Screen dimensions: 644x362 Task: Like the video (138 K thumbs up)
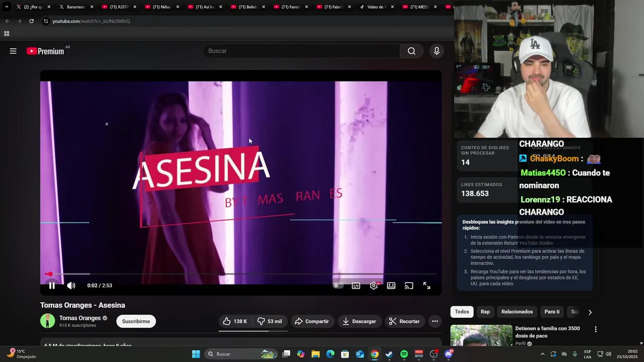235,321
